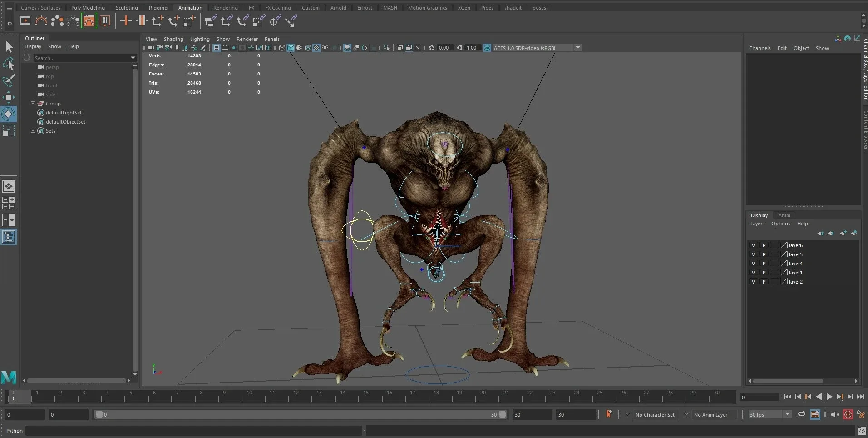Screen dimensions: 868x438
Task: Toggle visibility V of layer1
Action: [753, 273]
